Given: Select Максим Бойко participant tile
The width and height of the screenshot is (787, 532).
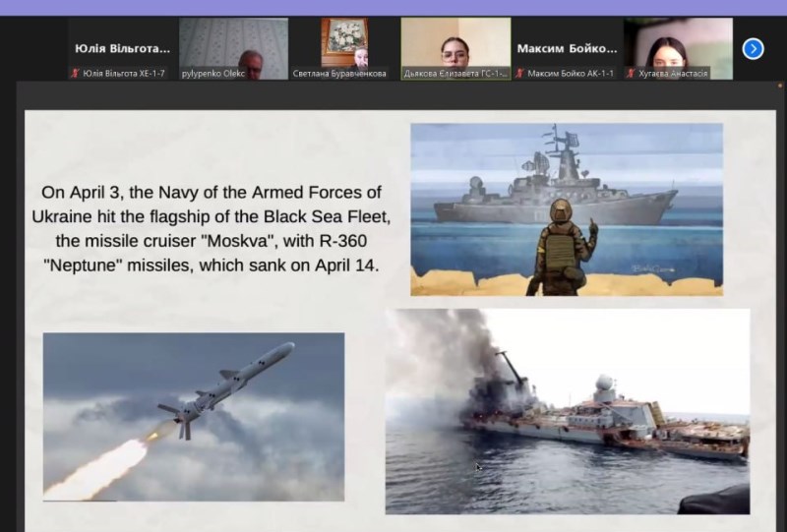Looking at the screenshot, I should click(568, 49).
